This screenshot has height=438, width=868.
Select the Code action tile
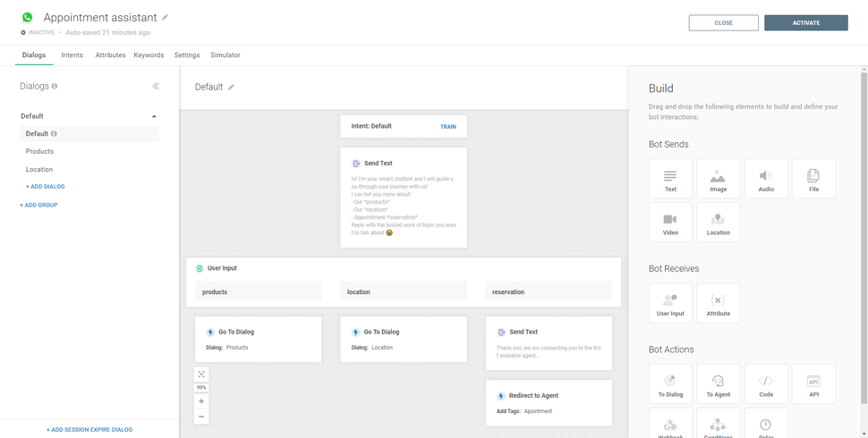coord(766,383)
